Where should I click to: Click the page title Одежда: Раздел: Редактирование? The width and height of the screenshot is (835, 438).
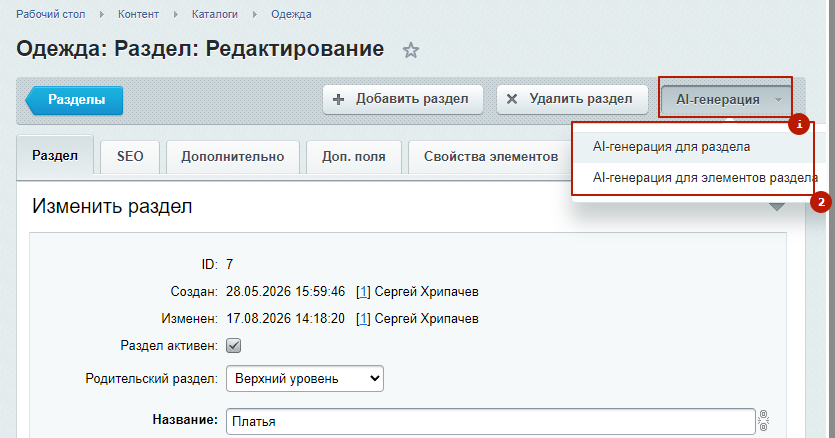(200, 49)
